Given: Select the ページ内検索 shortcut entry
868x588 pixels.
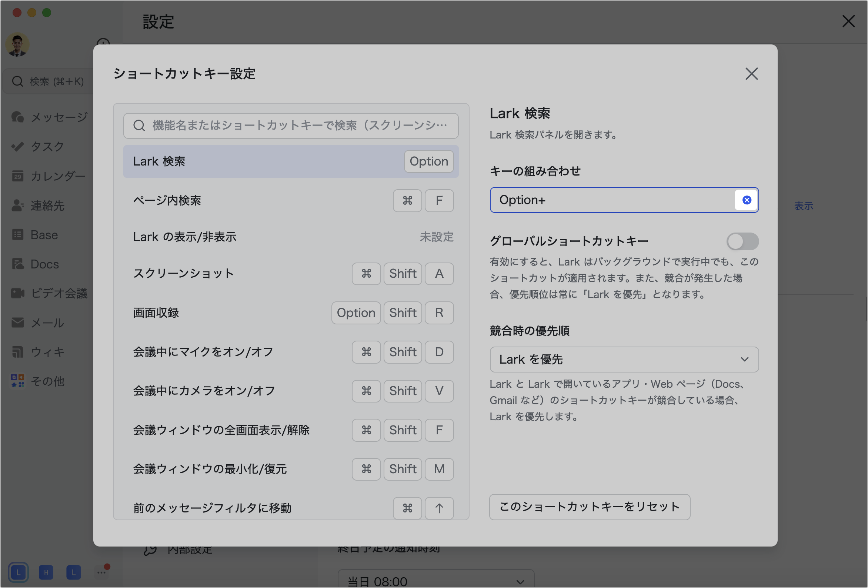Looking at the screenshot, I should point(261,201).
